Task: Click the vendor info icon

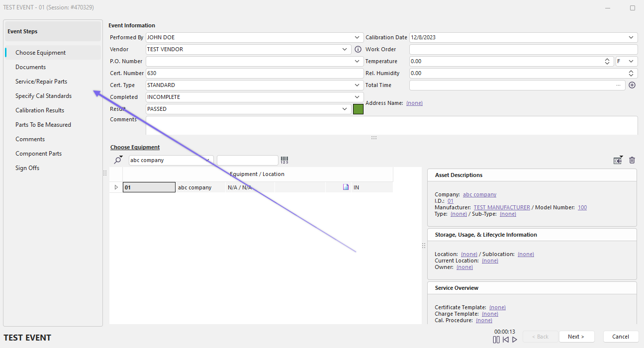Action: [x=358, y=49]
